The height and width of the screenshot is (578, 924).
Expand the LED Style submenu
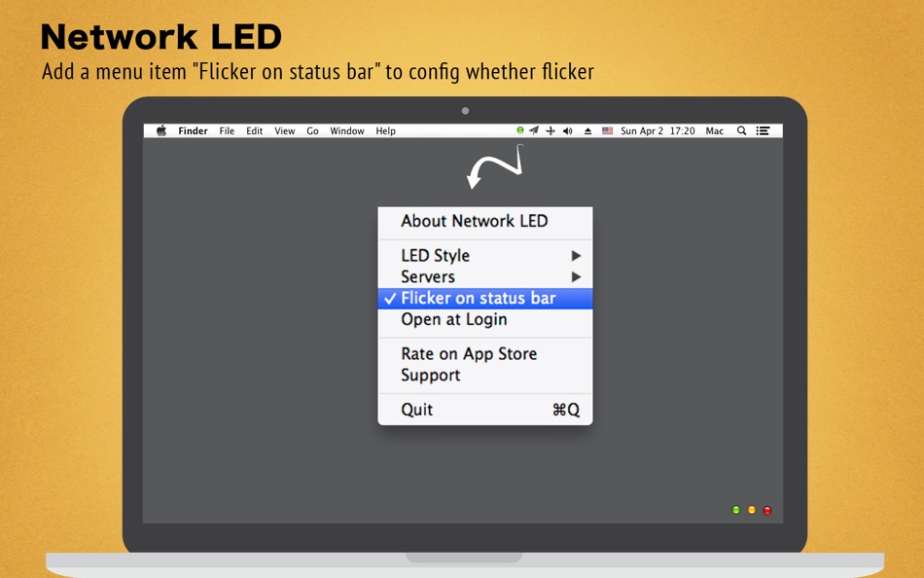click(x=485, y=255)
